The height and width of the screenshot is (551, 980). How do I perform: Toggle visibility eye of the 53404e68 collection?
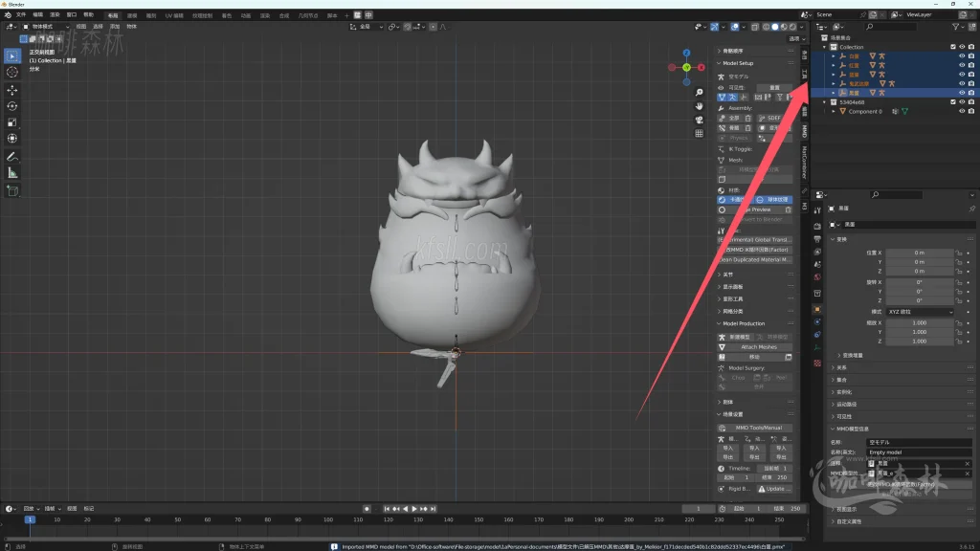click(962, 102)
